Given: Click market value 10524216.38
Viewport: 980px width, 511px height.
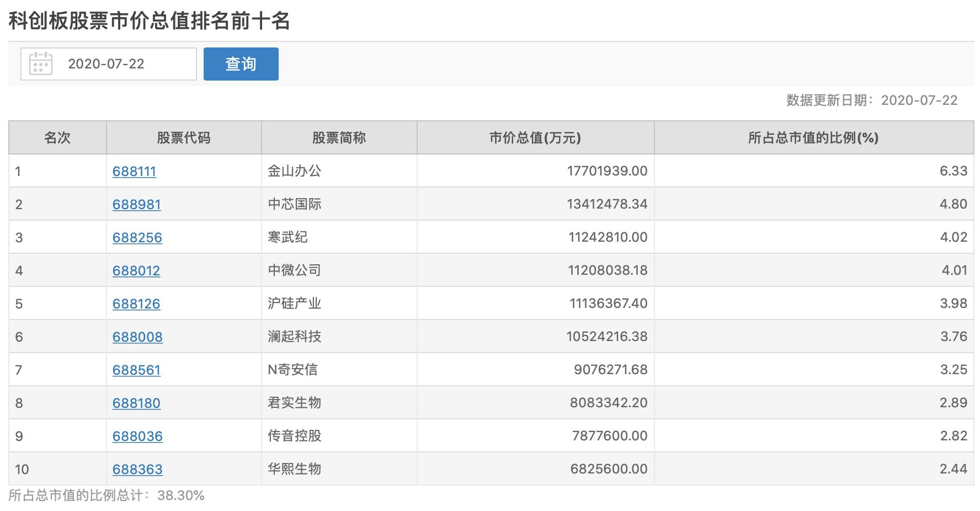Looking at the screenshot, I should click(607, 337).
